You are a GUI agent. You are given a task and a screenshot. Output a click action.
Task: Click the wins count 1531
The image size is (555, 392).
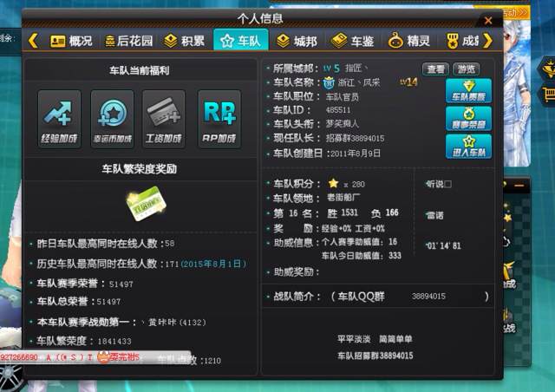[x=349, y=212]
